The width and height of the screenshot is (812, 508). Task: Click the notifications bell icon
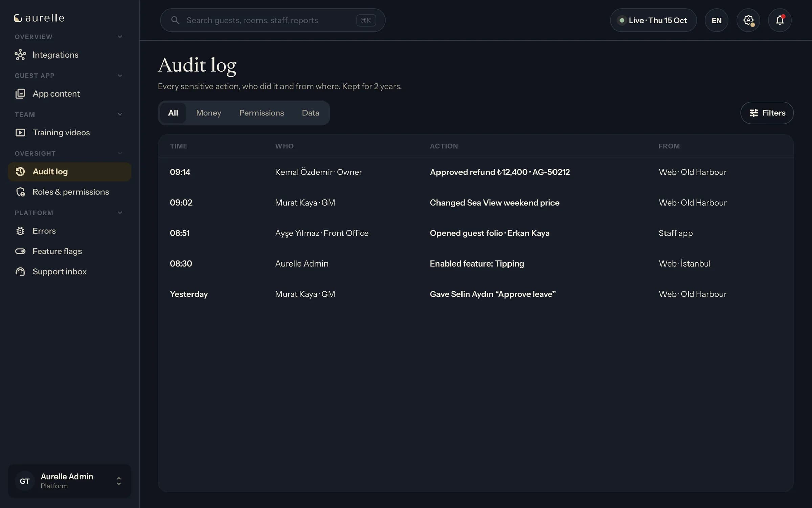(x=780, y=20)
